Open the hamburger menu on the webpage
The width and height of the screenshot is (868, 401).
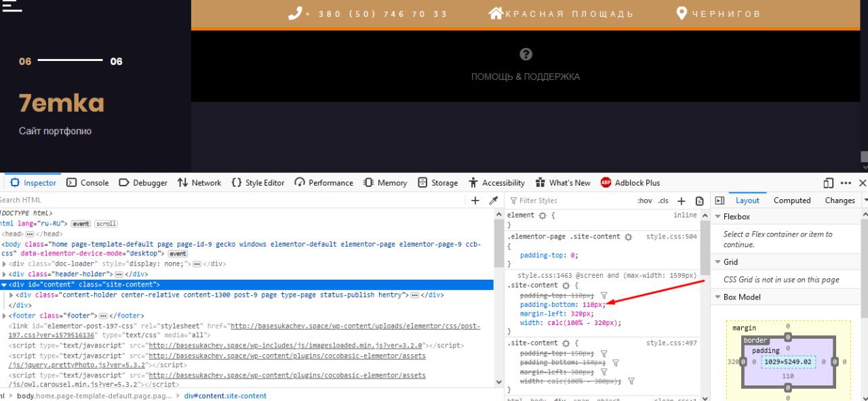pyautogui.click(x=12, y=5)
